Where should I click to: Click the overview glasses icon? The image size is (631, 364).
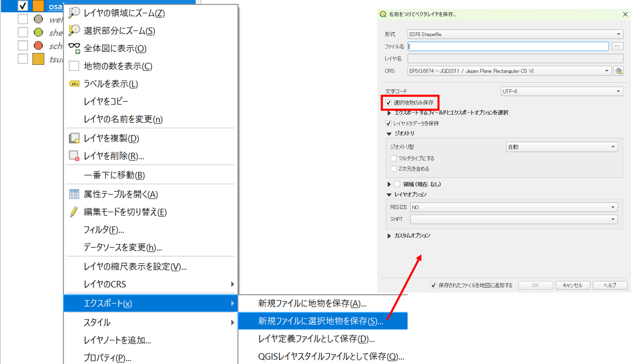(74, 48)
